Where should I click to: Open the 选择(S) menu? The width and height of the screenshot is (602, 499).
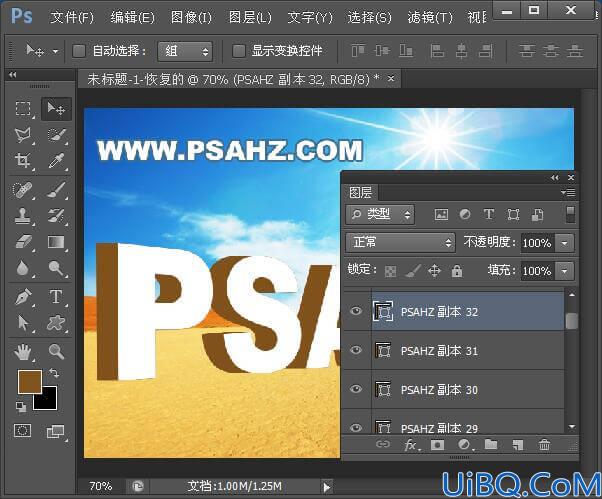click(x=369, y=17)
